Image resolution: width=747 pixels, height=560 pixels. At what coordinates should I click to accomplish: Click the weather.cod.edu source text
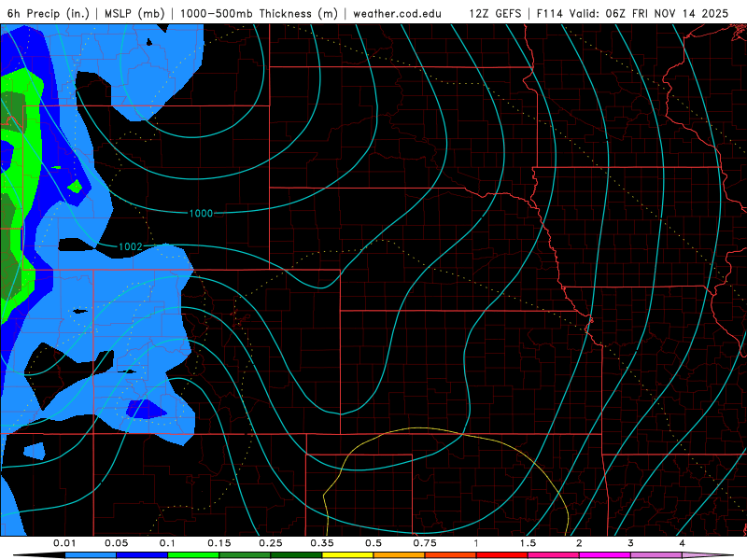(x=398, y=13)
